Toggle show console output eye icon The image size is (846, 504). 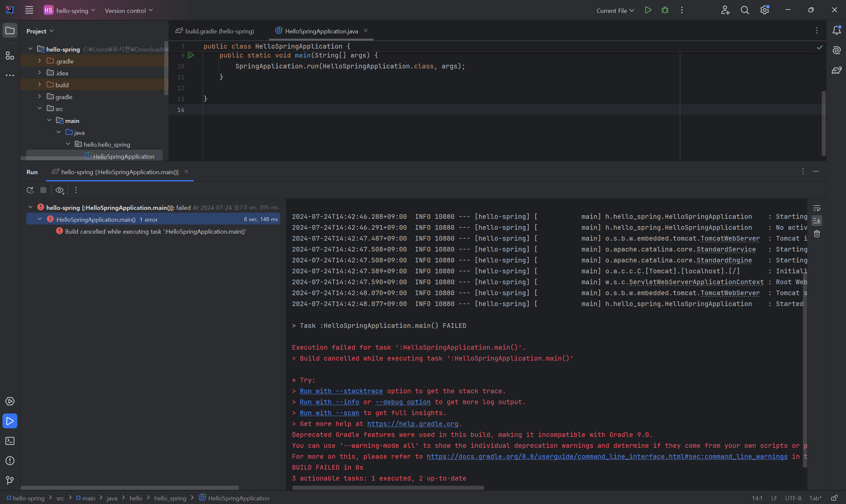coord(60,190)
